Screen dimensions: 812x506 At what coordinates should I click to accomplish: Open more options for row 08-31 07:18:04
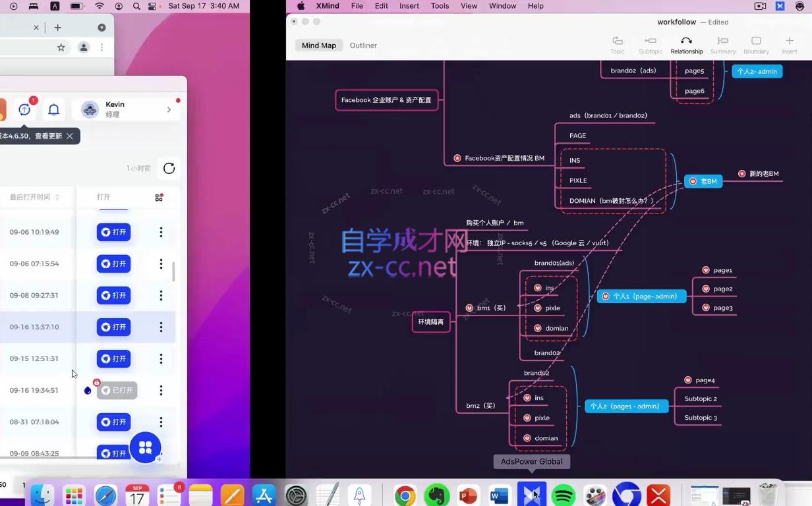[x=161, y=422]
